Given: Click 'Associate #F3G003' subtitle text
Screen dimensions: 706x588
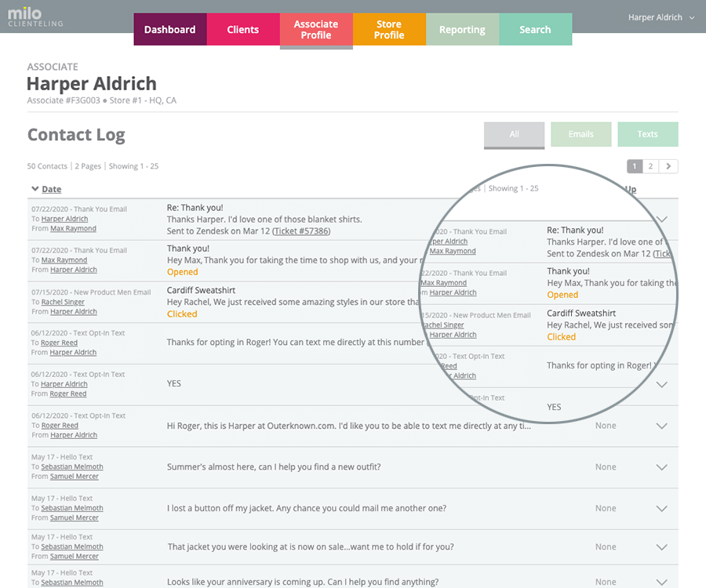Looking at the screenshot, I should (64, 100).
